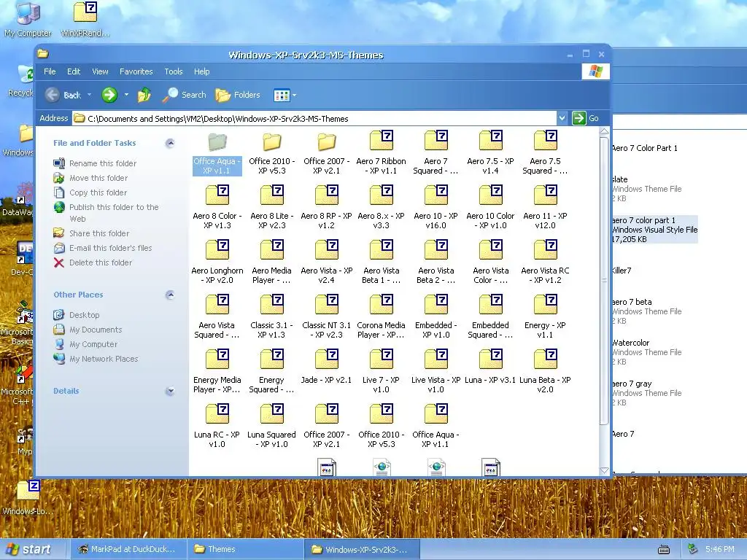Select the Energy - XP v1.1 archive
Screen dimensions: 747x560
point(545,316)
